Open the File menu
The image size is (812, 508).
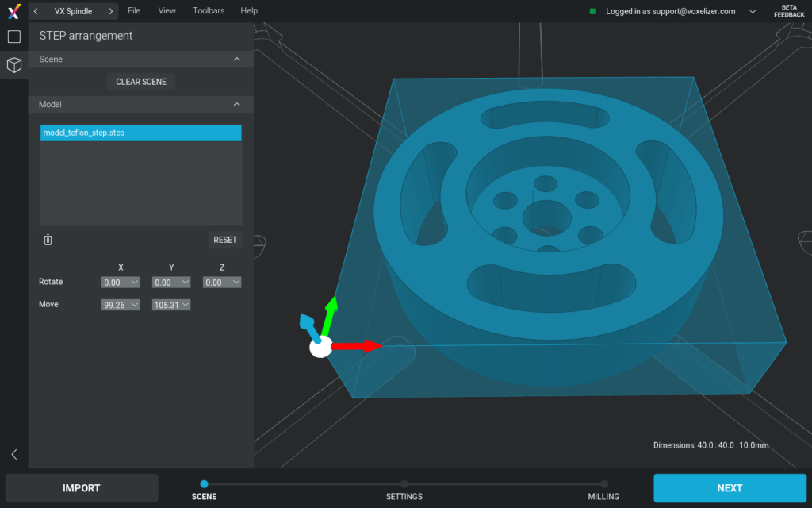tap(133, 10)
